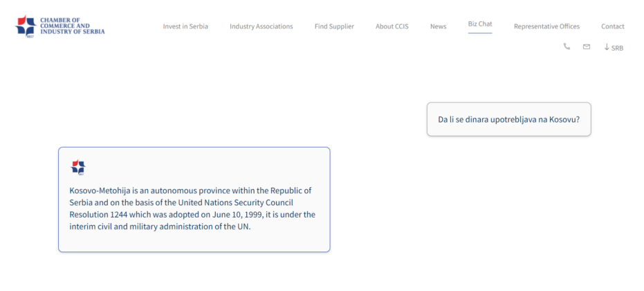Open Invest in Serbia menu

point(185,26)
